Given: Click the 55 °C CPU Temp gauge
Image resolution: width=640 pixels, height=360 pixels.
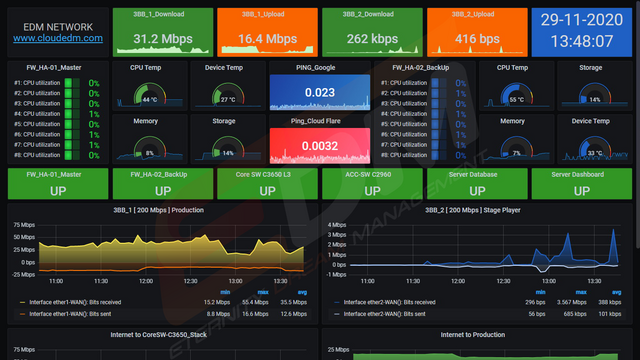Looking at the screenshot, I should pos(516,94).
